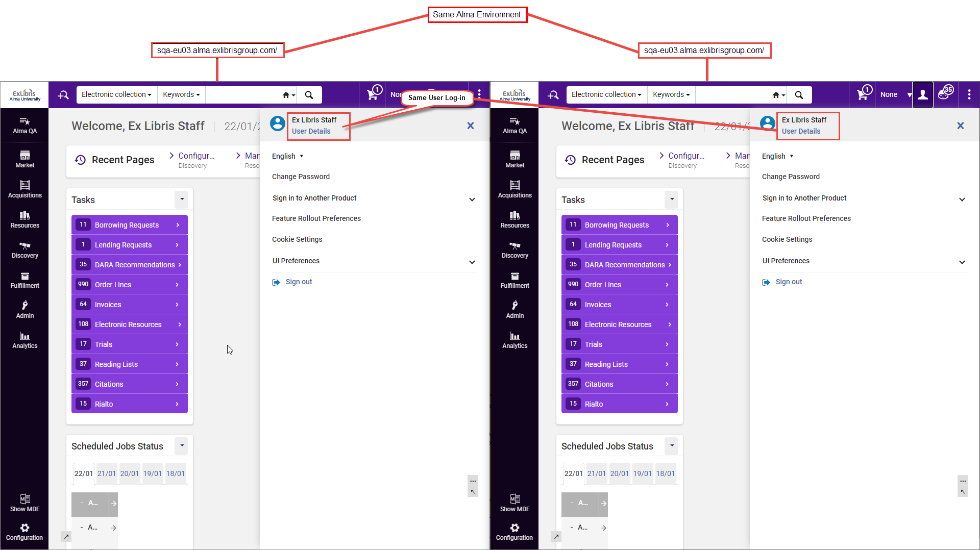Image resolution: width=980 pixels, height=550 pixels.
Task: Open Market menu in right window sidebar
Action: [x=514, y=159]
